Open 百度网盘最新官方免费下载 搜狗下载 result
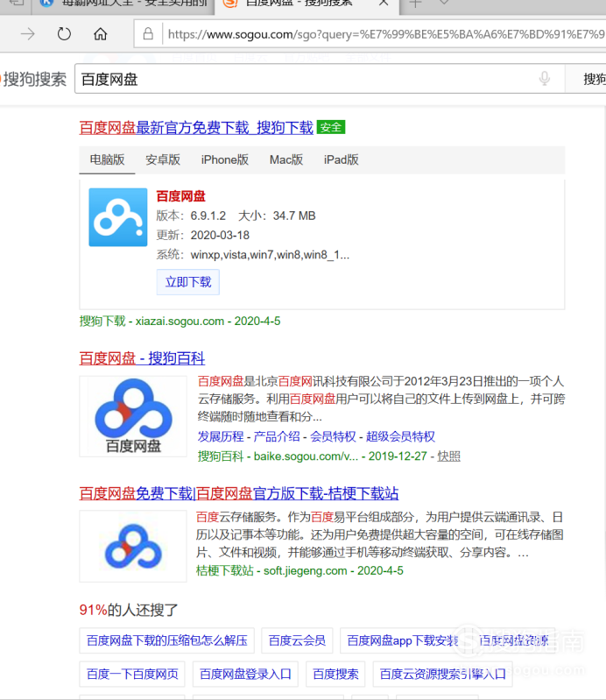The image size is (606, 700). 196,128
